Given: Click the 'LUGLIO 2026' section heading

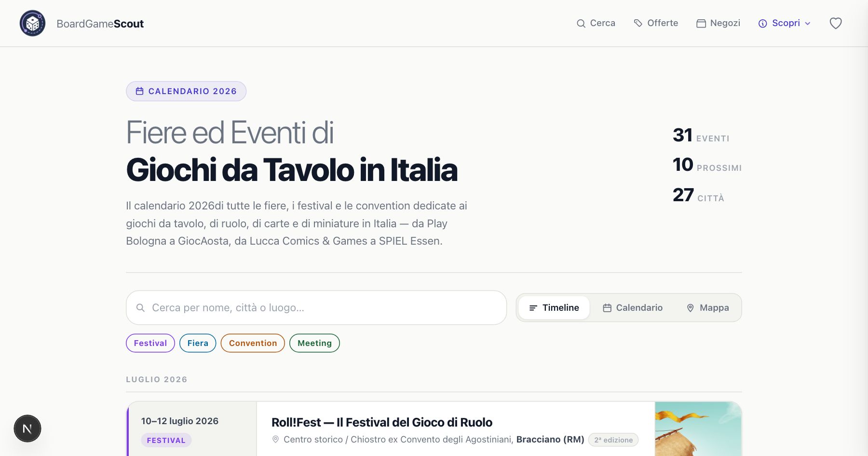Looking at the screenshot, I should [157, 379].
